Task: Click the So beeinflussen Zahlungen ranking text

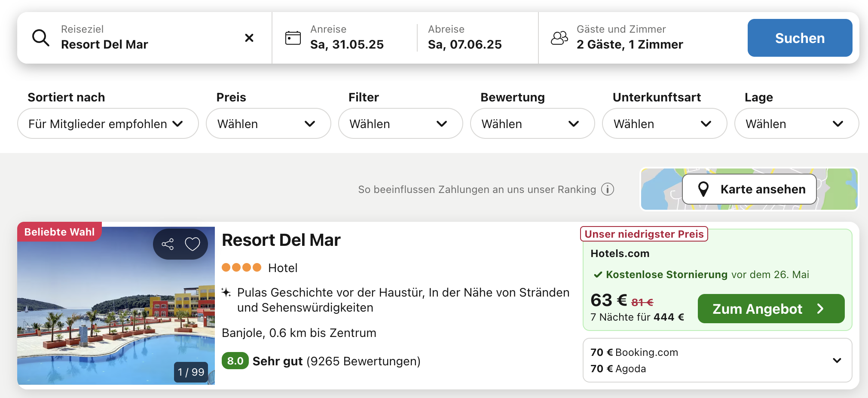Action: 477,190
